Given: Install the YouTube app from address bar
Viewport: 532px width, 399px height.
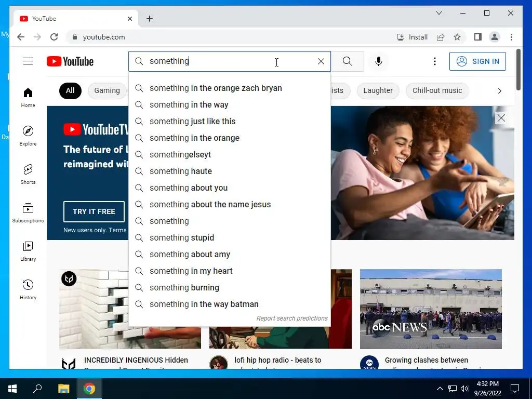Looking at the screenshot, I should [x=412, y=37].
